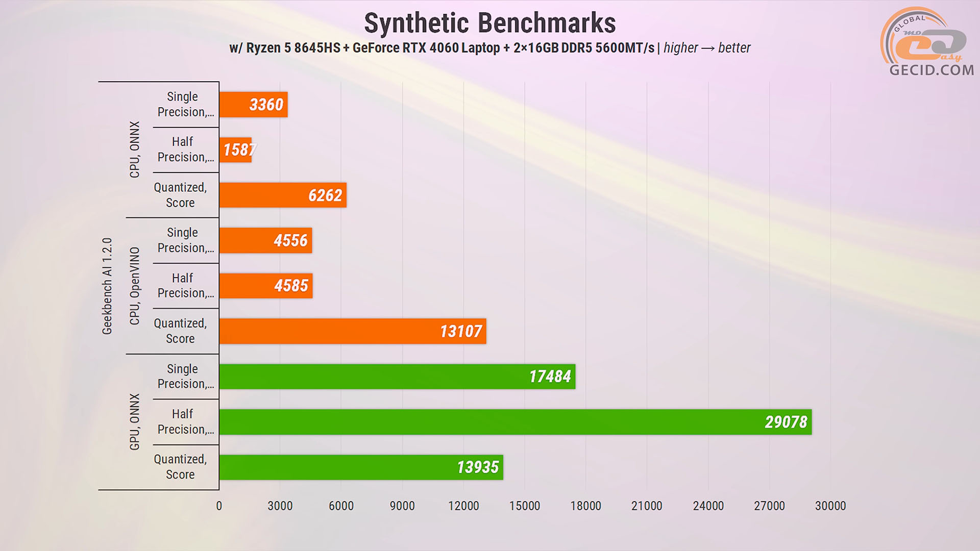Viewport: 980px width, 551px height.
Task: Click the 18000 axis tick label
Action: pos(585,506)
